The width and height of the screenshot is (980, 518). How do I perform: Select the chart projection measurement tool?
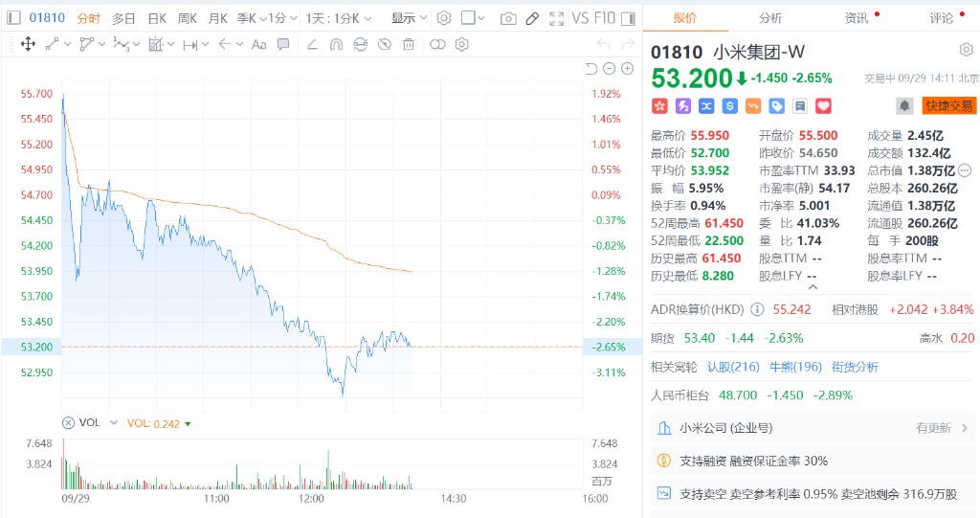point(155,44)
